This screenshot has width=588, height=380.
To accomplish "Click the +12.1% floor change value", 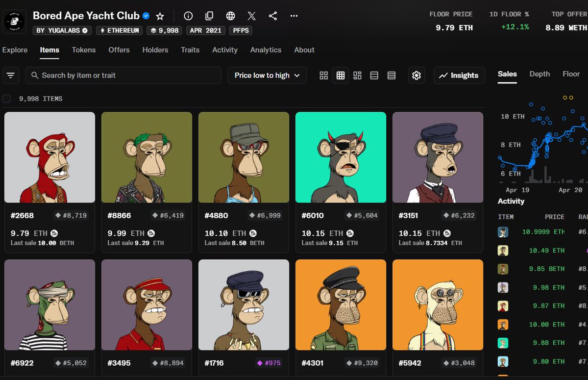I will point(515,27).
